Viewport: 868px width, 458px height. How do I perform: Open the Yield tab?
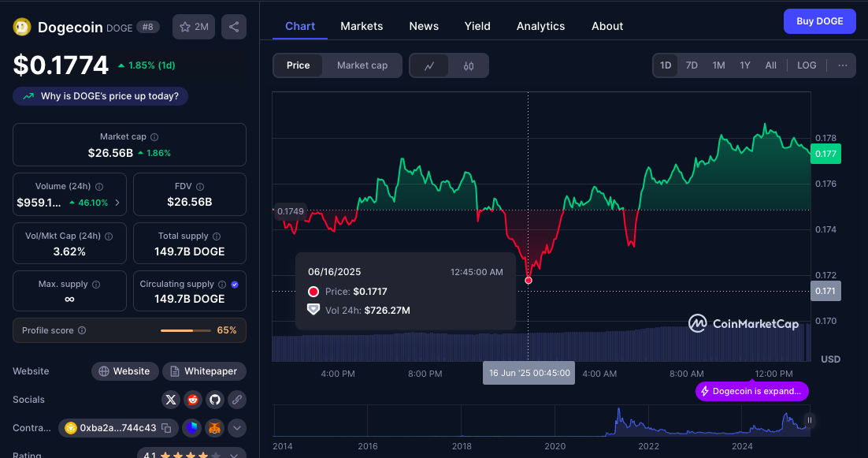477,26
